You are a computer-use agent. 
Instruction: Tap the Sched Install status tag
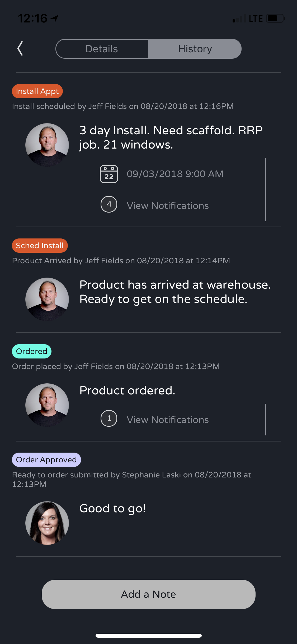coord(40,246)
